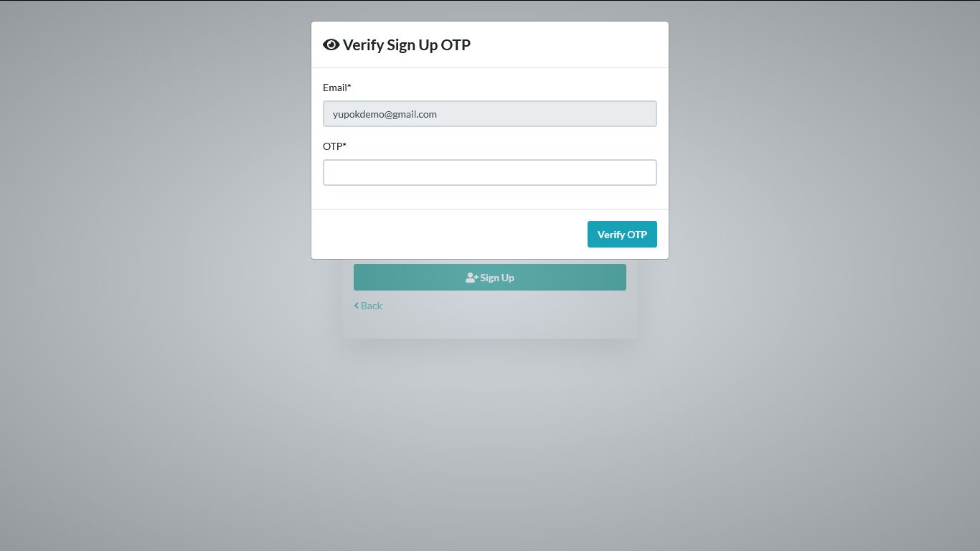Focus the empty OTP input field
980x551 pixels.
489,172
